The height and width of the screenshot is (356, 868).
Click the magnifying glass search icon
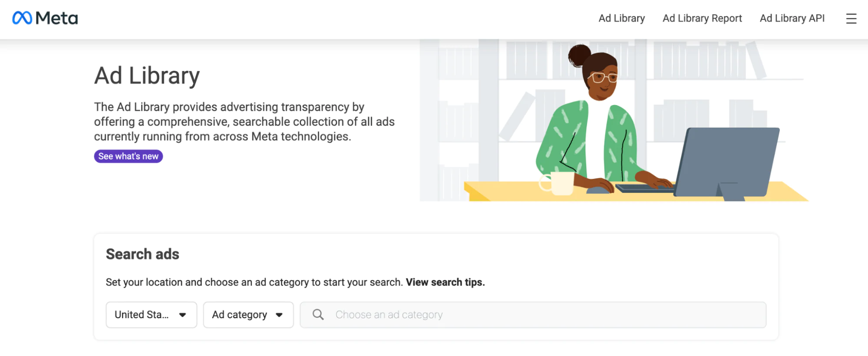[318, 314]
